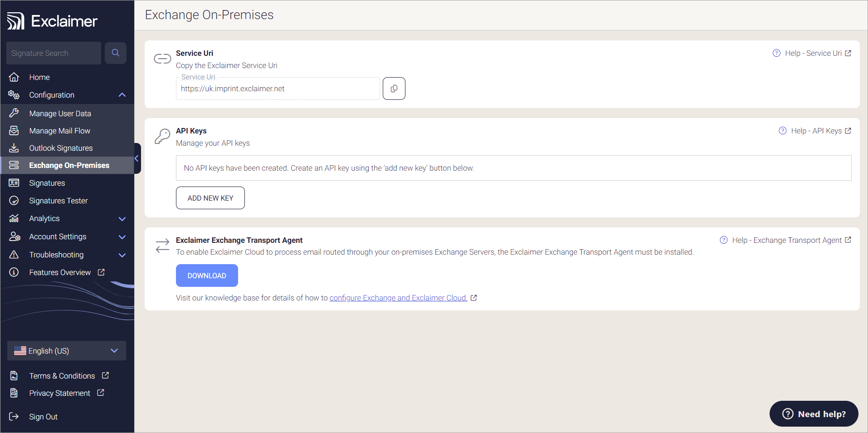Click the Signatures Tester icon

tap(14, 200)
